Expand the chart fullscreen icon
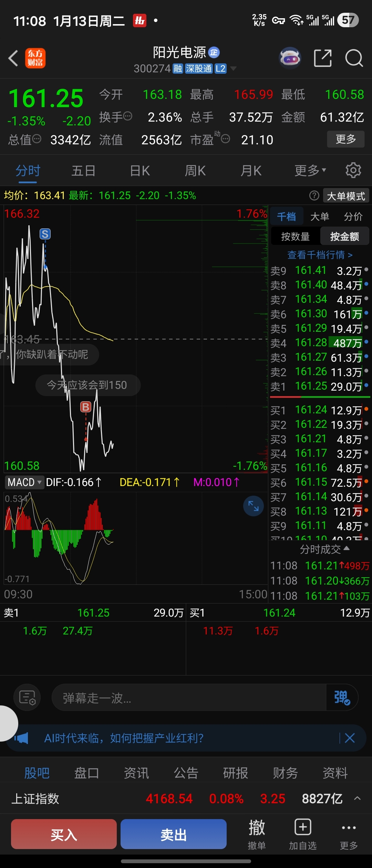This screenshot has height=868, width=372. coord(254,506)
